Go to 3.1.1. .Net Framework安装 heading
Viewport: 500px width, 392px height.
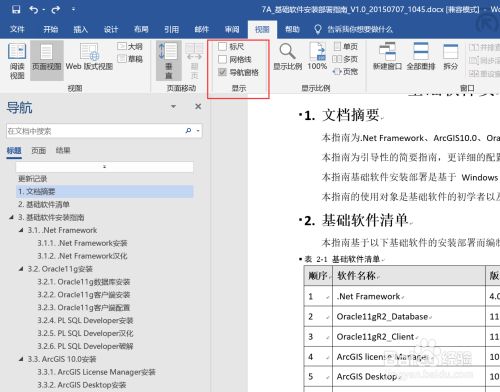click(82, 243)
